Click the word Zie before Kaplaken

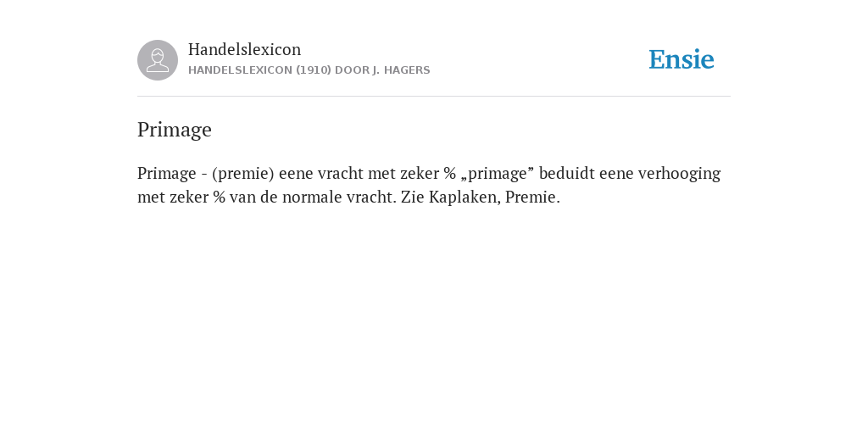[413, 197]
